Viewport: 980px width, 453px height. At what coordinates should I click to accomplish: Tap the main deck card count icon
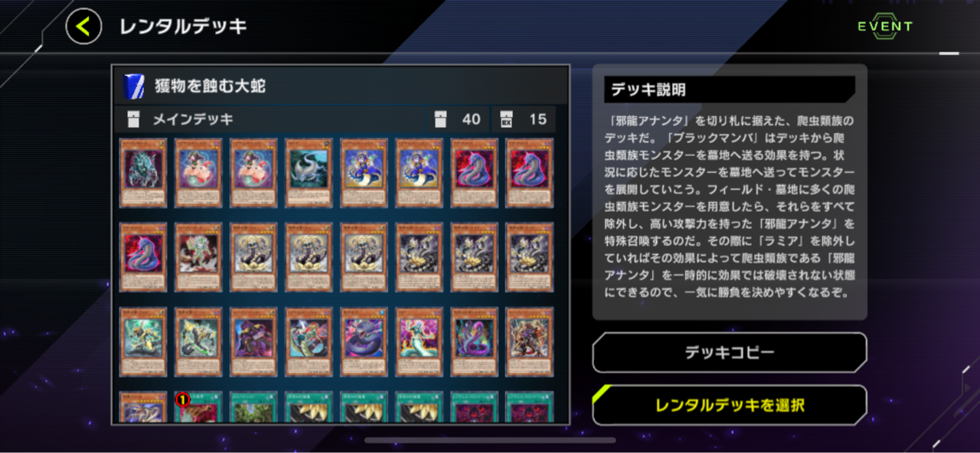(440, 119)
